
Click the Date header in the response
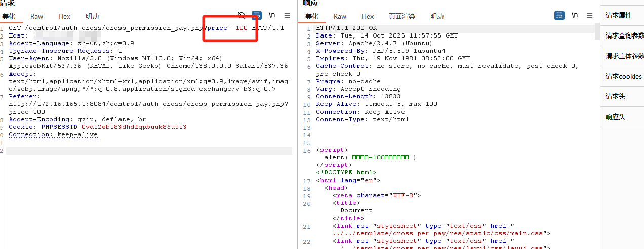(387, 35)
